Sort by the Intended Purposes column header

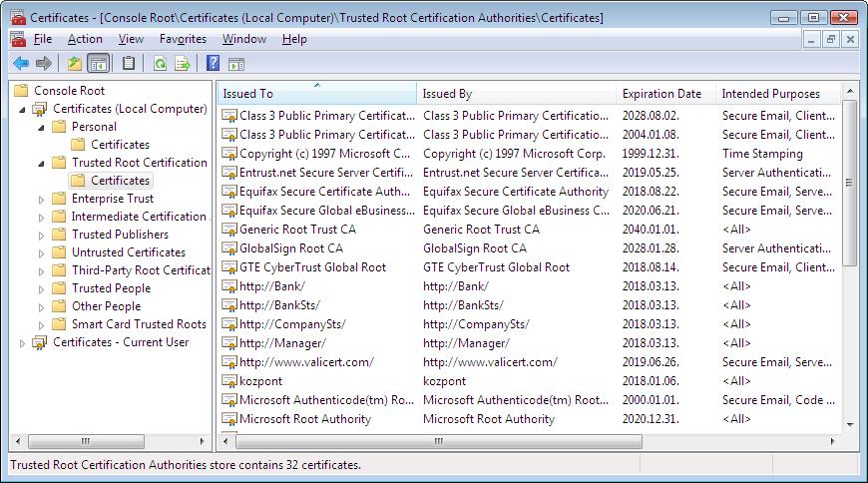click(778, 93)
